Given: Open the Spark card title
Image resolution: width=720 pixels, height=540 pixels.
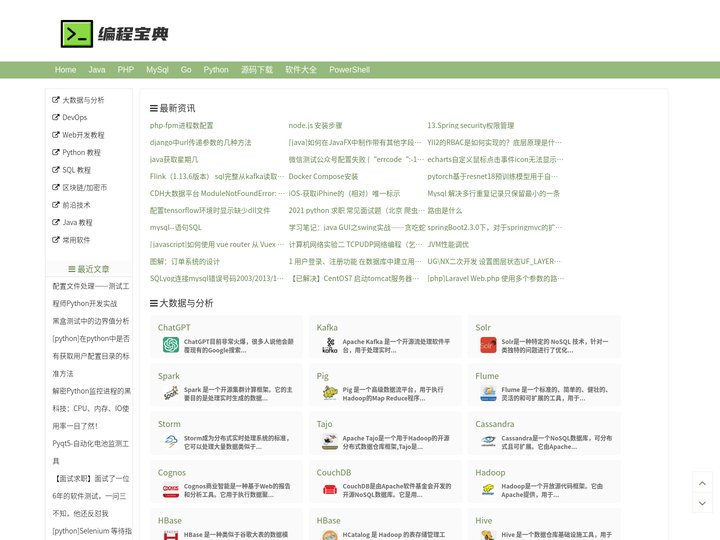Looking at the screenshot, I should pos(169,376).
